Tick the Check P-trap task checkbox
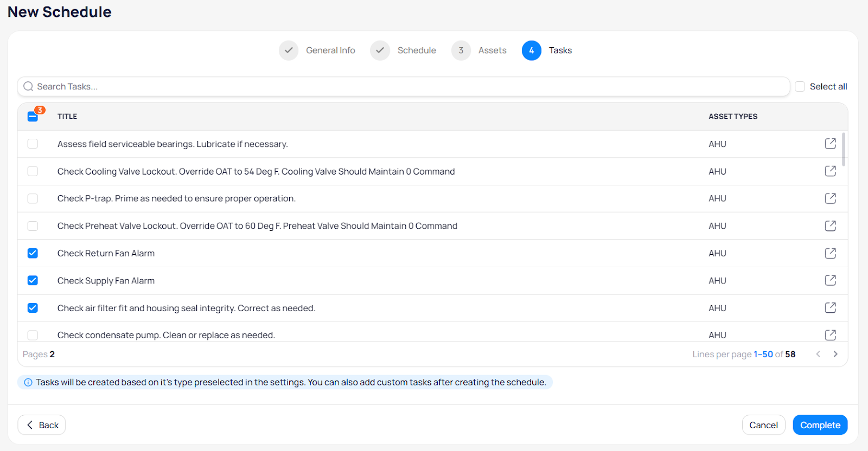868x451 pixels. click(x=33, y=198)
